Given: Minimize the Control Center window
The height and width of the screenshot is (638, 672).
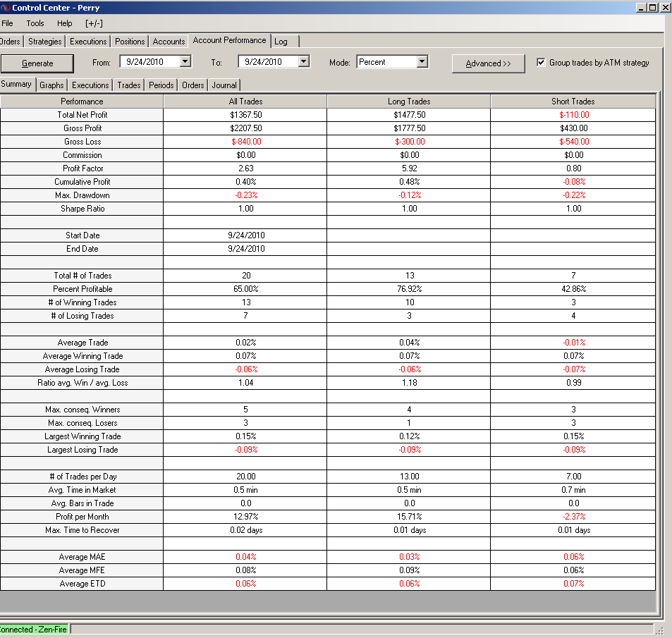Looking at the screenshot, I should 641,7.
